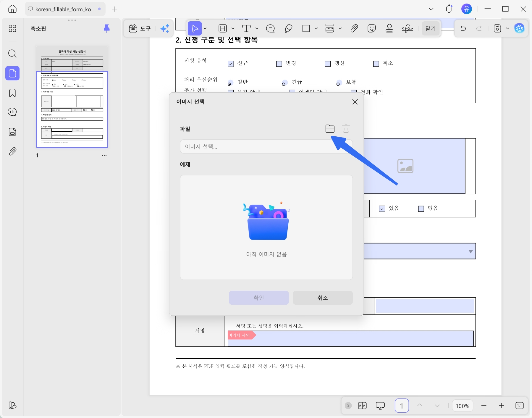Open the dashboard grid icon in sidebar
The image size is (532, 418).
point(12,28)
